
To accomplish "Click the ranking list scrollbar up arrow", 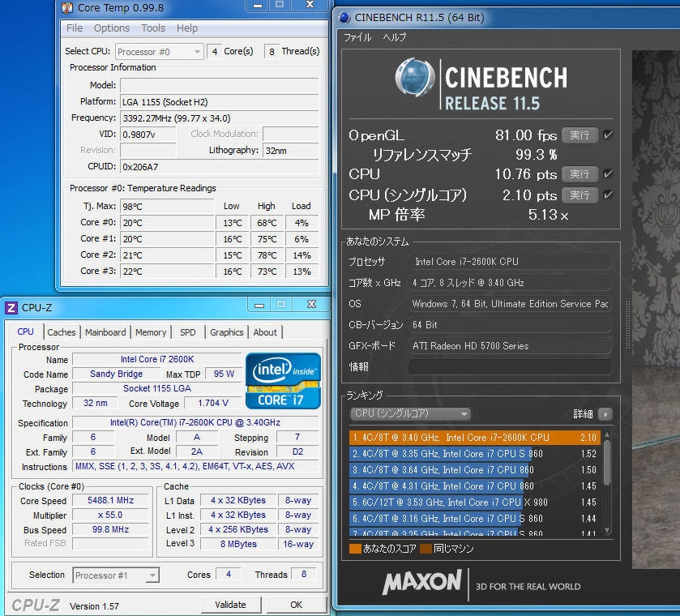I will (607, 435).
